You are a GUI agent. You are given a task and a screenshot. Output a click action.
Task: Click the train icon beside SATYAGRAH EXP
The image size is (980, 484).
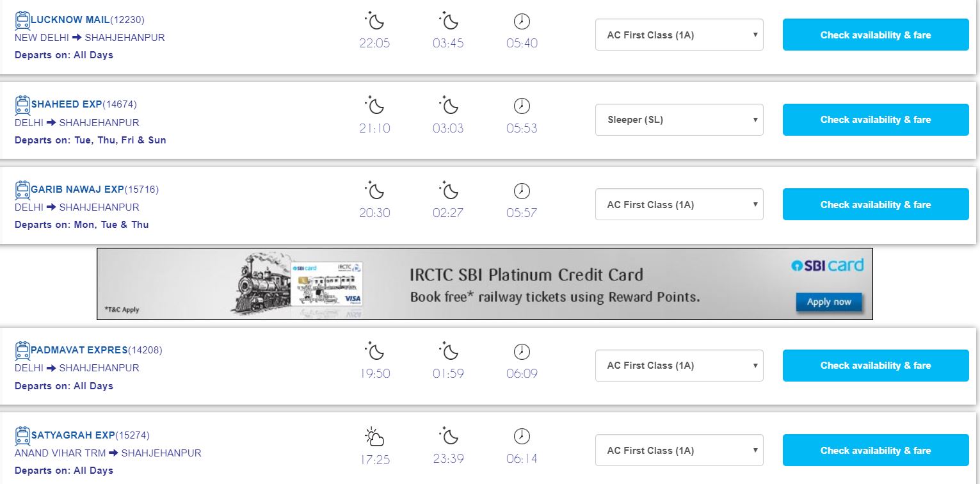(22, 436)
